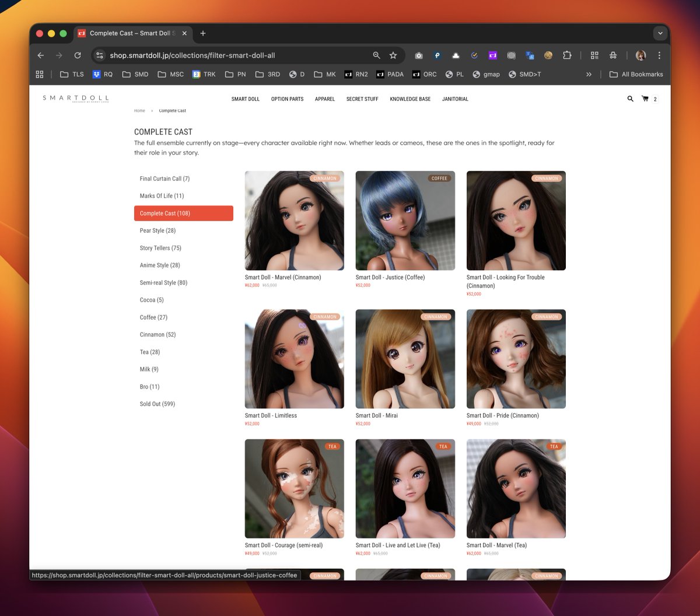This screenshot has width=700, height=616.
Task: Click the purple extension icon in toolbar
Action: click(x=493, y=55)
